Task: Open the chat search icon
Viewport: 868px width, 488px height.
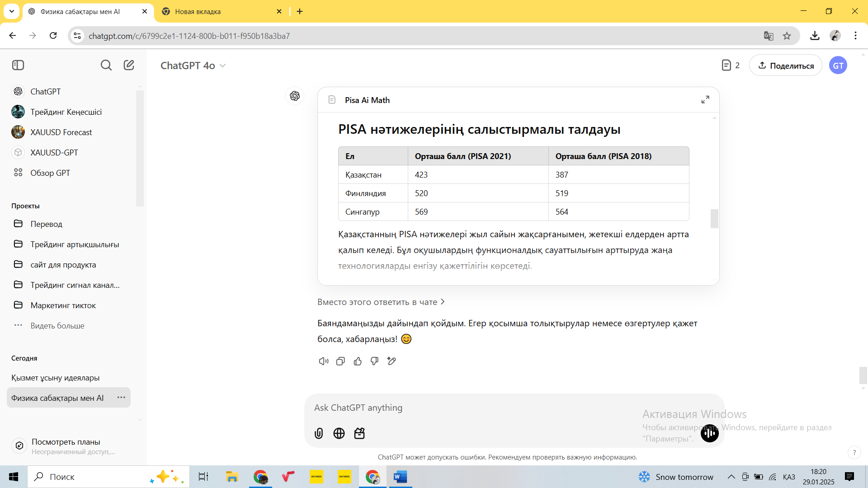Action: click(x=106, y=65)
